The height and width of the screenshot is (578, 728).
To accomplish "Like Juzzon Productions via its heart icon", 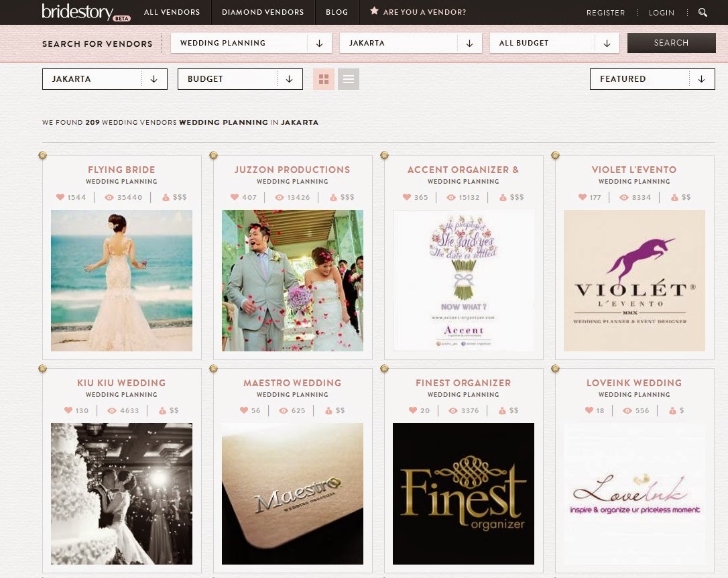I will pos(235,197).
